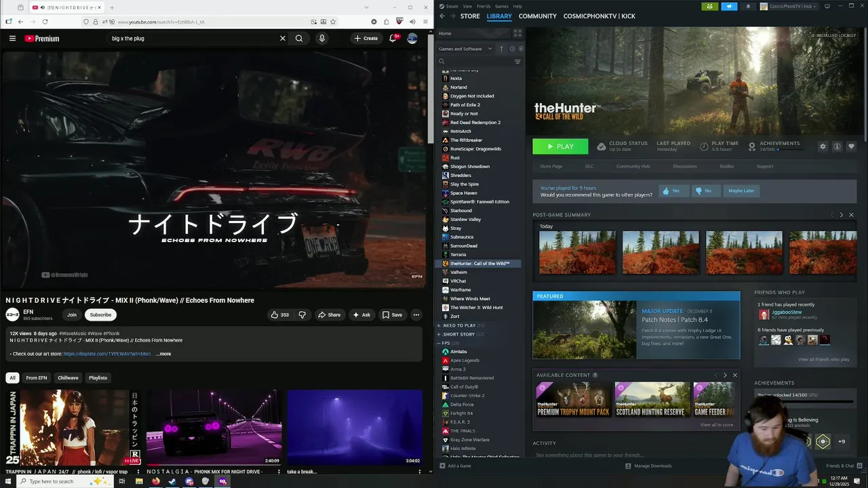Image resolution: width=868 pixels, height=488 pixels.
Task: Open theHunter Community Hub tab
Action: 633,166
